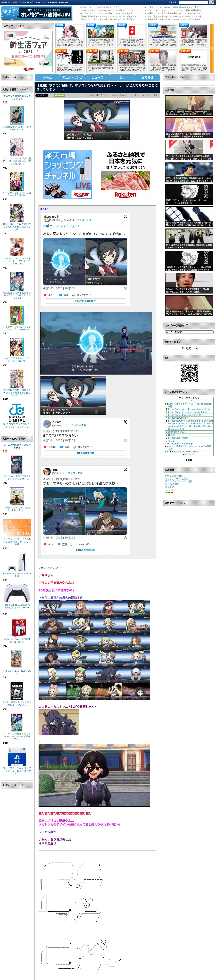Open info icon on jdue's tweet
The image size is (216, 980).
coord(125,538)
